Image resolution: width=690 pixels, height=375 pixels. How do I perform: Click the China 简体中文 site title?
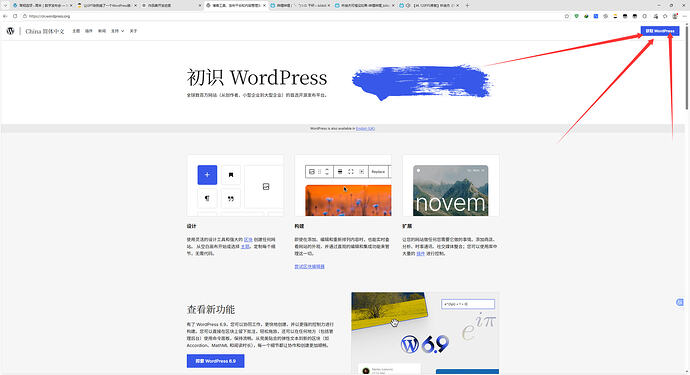tap(45, 31)
